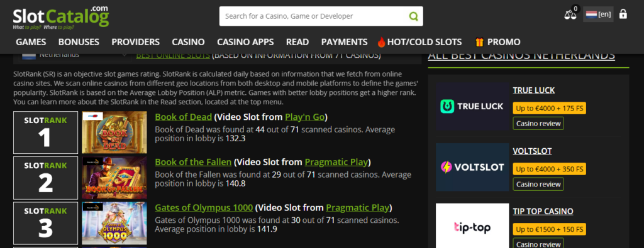Screen dimensions: 644x248
Task: Open the Gates of Olympus 1000 link
Action: pos(204,208)
